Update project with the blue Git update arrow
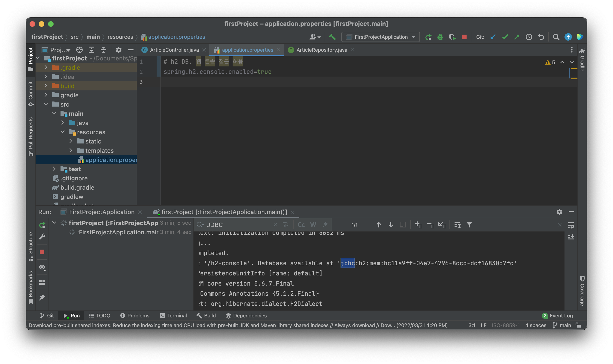613x364 pixels. click(x=493, y=37)
